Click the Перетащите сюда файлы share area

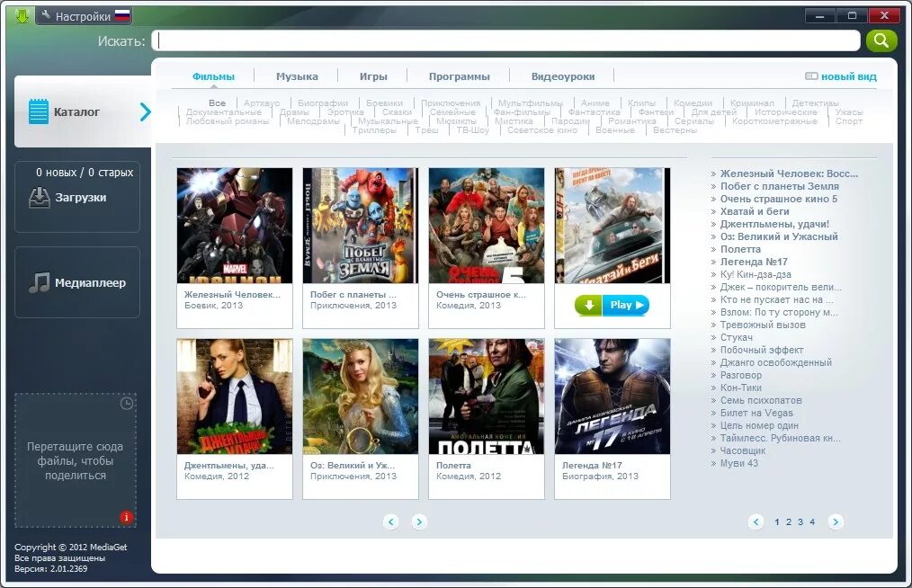[x=76, y=460]
